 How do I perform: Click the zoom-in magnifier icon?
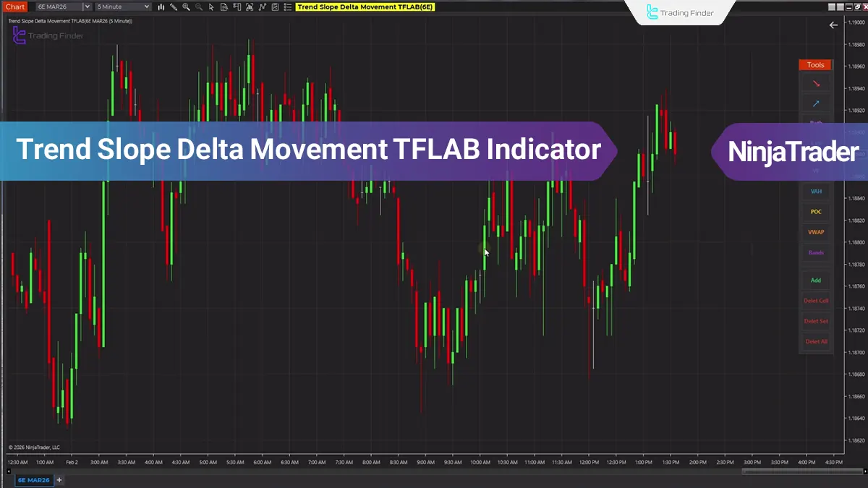pyautogui.click(x=186, y=7)
